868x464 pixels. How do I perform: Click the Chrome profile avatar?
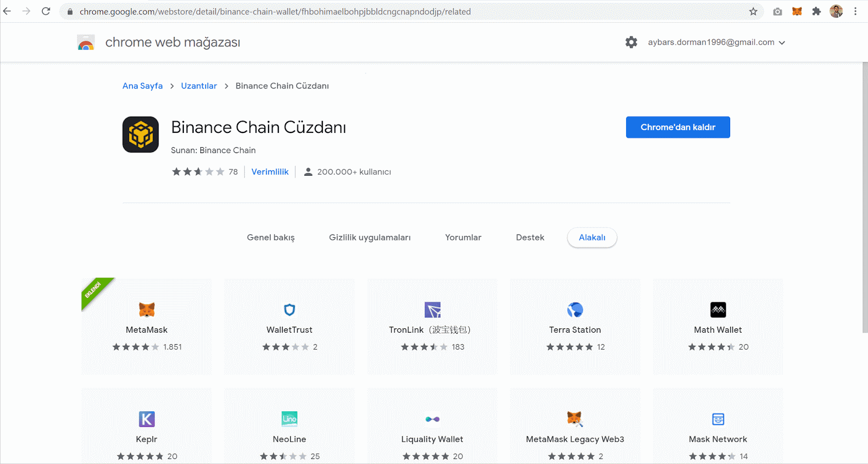[836, 11]
